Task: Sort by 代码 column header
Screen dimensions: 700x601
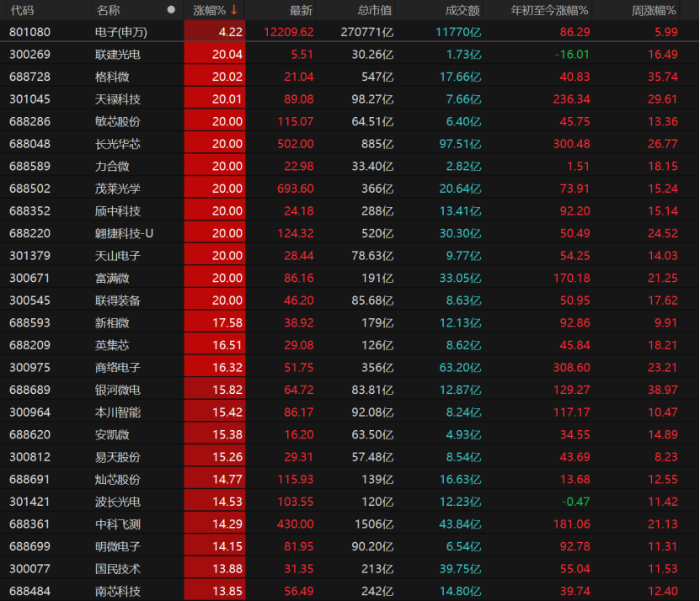Action: [x=22, y=10]
